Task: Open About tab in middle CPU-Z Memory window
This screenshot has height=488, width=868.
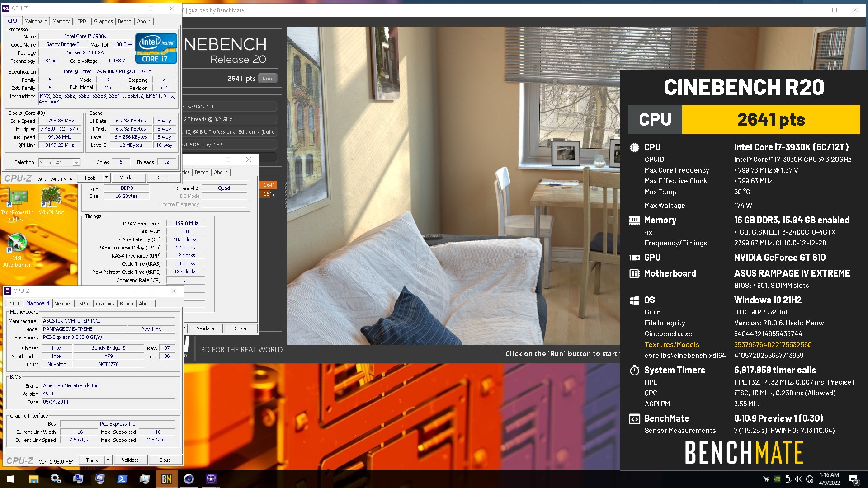Action: pyautogui.click(x=221, y=172)
